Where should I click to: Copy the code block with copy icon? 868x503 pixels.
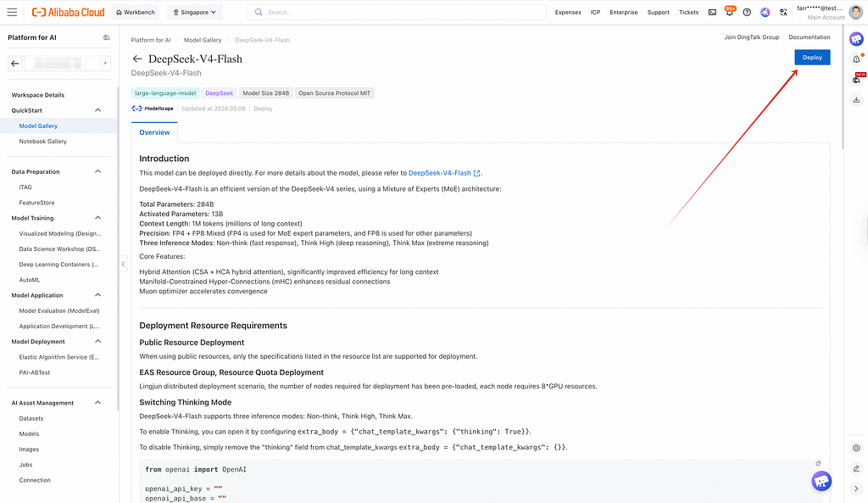click(818, 463)
